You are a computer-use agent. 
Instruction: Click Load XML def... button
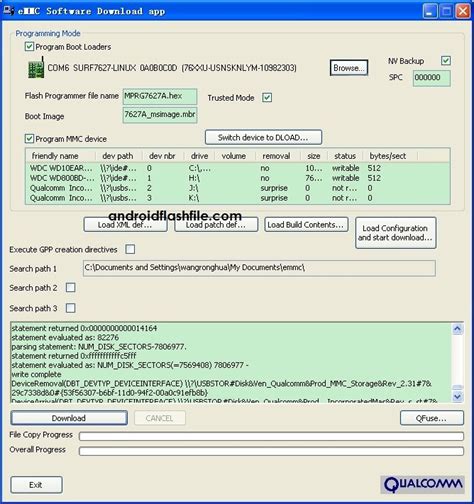(125, 225)
